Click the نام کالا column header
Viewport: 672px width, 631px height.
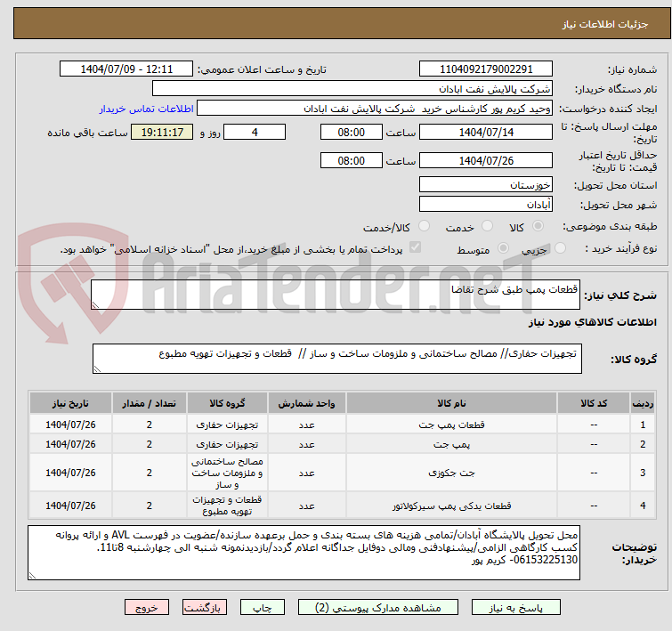pos(451,403)
